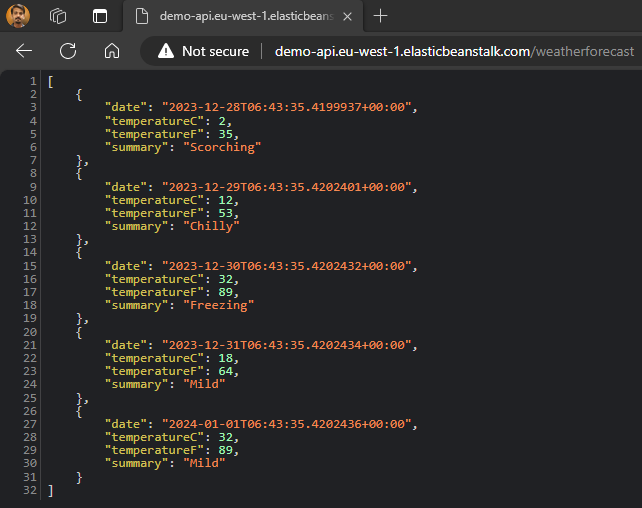This screenshot has height=508, width=642.
Task: Refresh the weatherforecast page
Action: (68, 51)
